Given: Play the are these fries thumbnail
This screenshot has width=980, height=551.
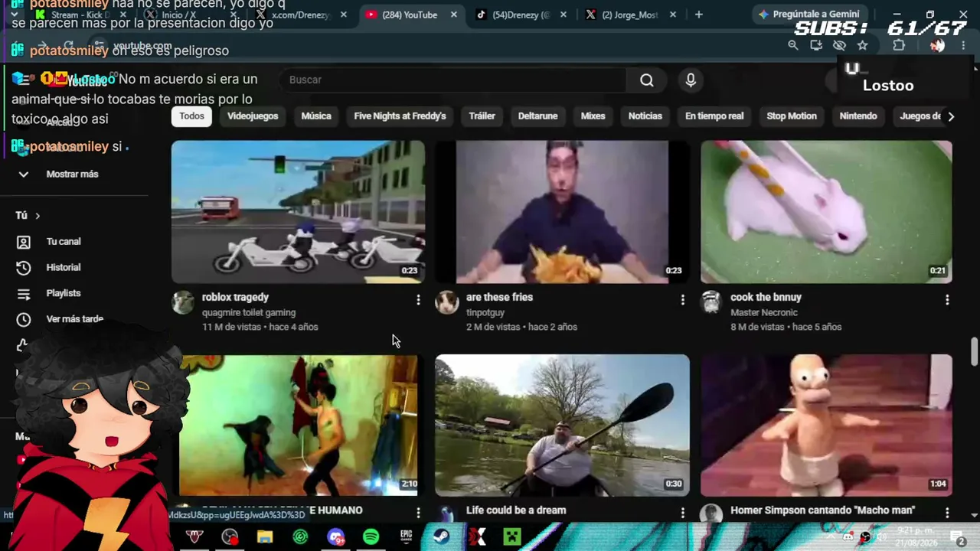Looking at the screenshot, I should (x=562, y=212).
